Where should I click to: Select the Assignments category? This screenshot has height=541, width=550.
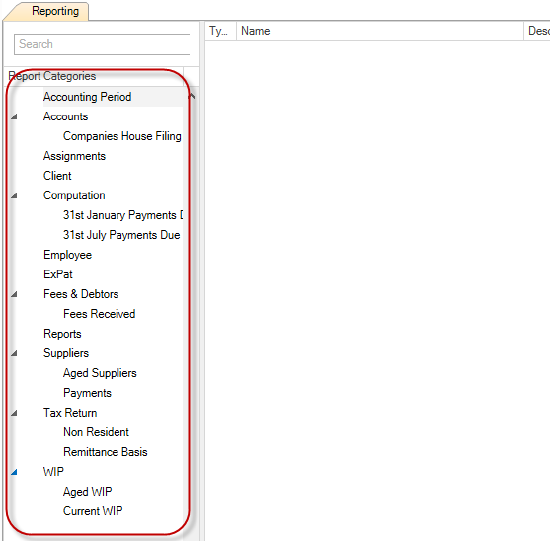pyautogui.click(x=74, y=156)
